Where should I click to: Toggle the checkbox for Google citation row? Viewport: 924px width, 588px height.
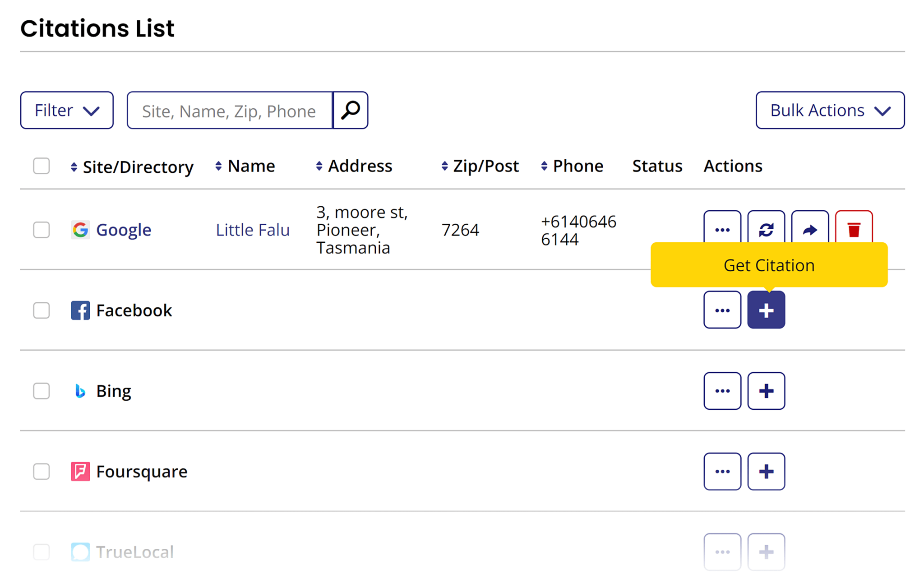click(42, 229)
